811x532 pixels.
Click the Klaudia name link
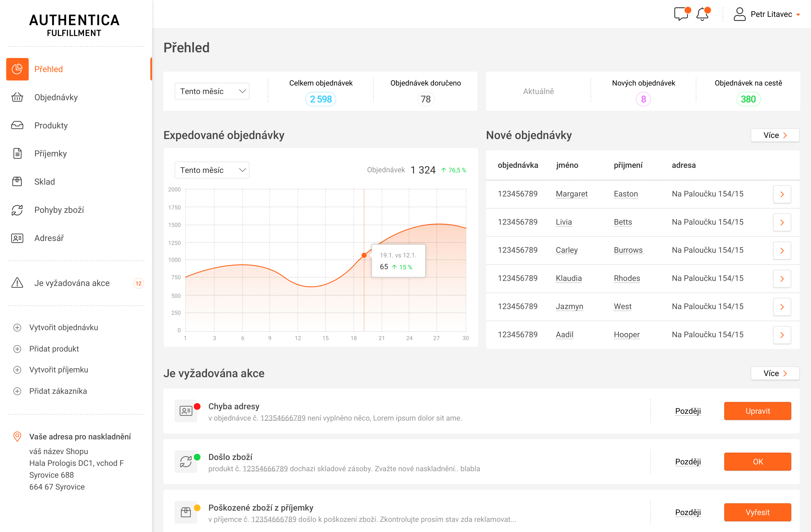pyautogui.click(x=568, y=279)
